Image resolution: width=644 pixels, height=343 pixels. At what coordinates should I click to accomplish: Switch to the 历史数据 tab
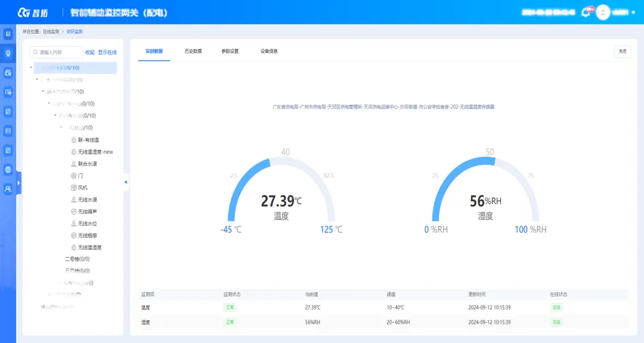pos(194,51)
